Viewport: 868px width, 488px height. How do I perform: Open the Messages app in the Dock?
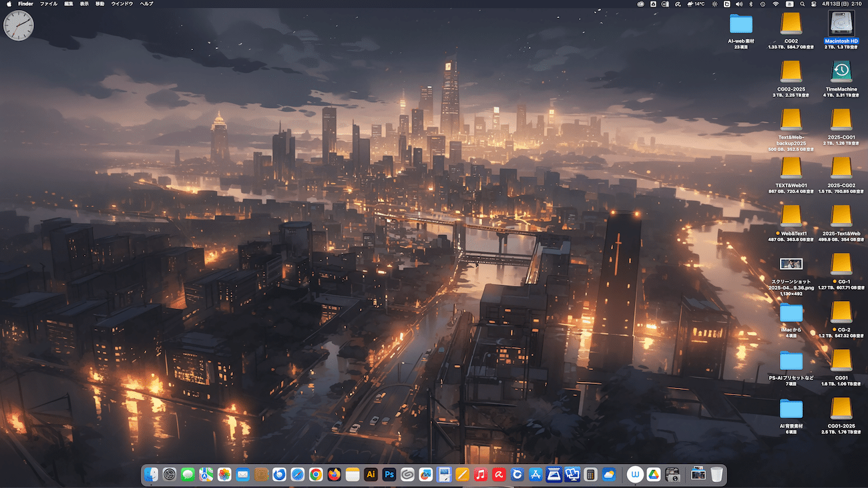point(188,475)
